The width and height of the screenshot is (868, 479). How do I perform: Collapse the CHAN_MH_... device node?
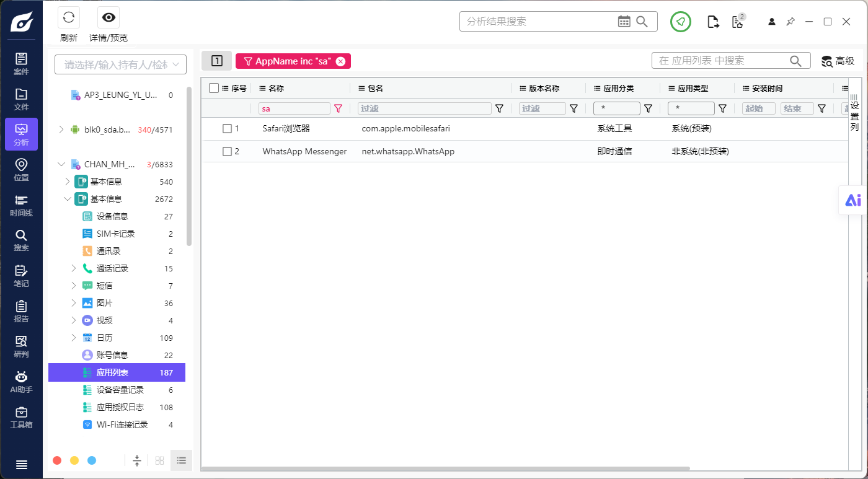[x=61, y=164]
